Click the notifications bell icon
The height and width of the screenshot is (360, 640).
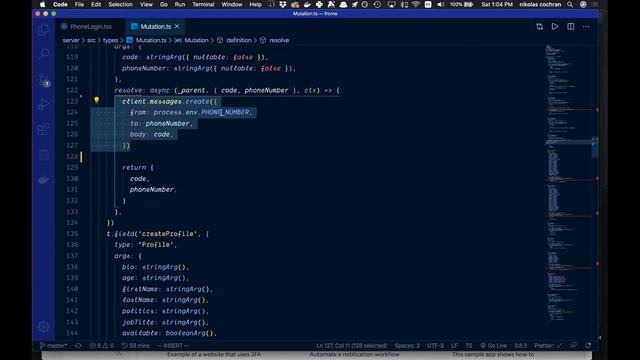588,346
